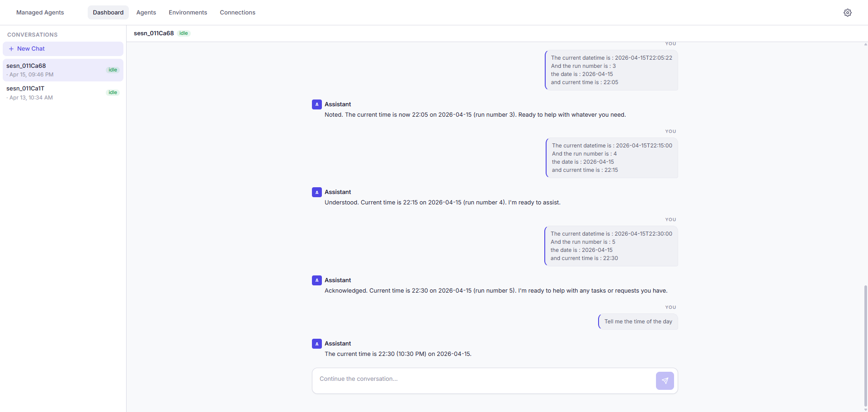
Task: Open the Connections tab
Action: pos(237,12)
